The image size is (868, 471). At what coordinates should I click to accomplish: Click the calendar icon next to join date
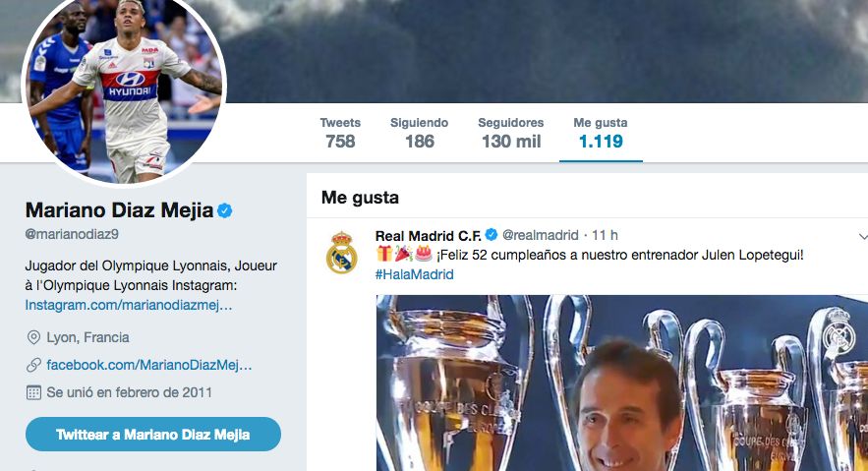pos(32,392)
